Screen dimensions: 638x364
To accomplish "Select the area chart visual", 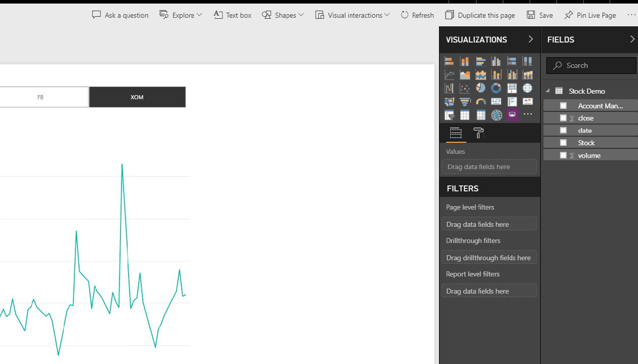I will tap(465, 75).
